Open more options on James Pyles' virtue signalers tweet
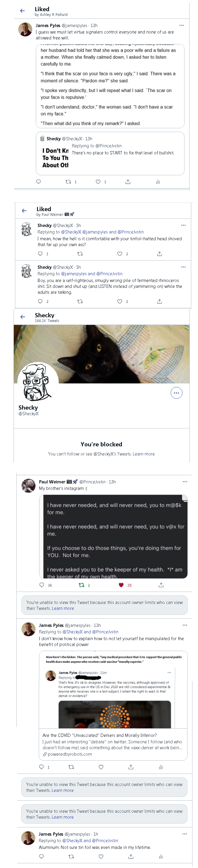The width and height of the screenshot is (198, 868). point(182,25)
